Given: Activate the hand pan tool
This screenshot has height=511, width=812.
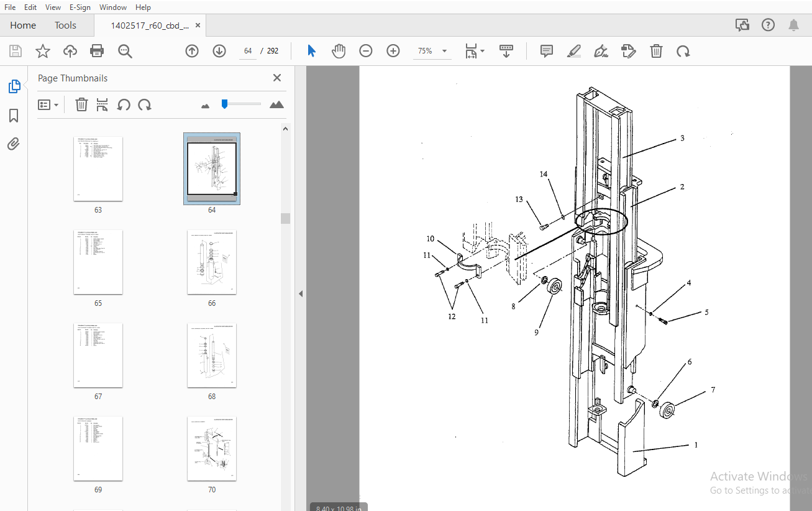Looking at the screenshot, I should [339, 51].
